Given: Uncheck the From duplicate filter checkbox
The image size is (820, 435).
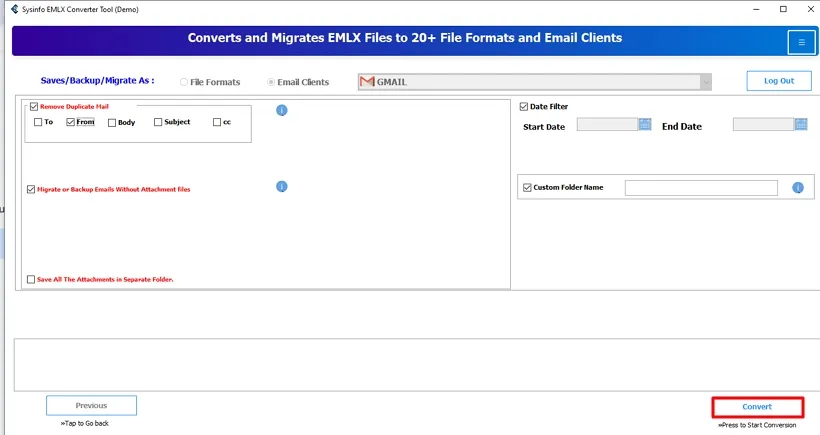Looking at the screenshot, I should pos(71,122).
